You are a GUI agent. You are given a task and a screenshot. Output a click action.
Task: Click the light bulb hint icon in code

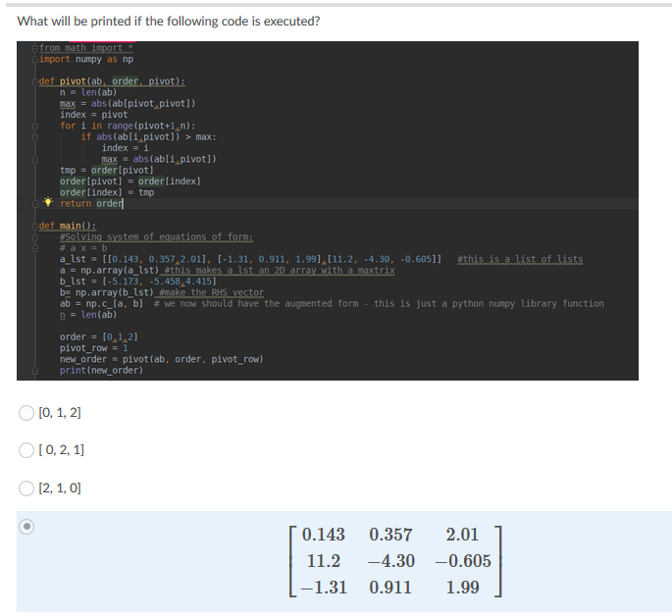click(48, 202)
